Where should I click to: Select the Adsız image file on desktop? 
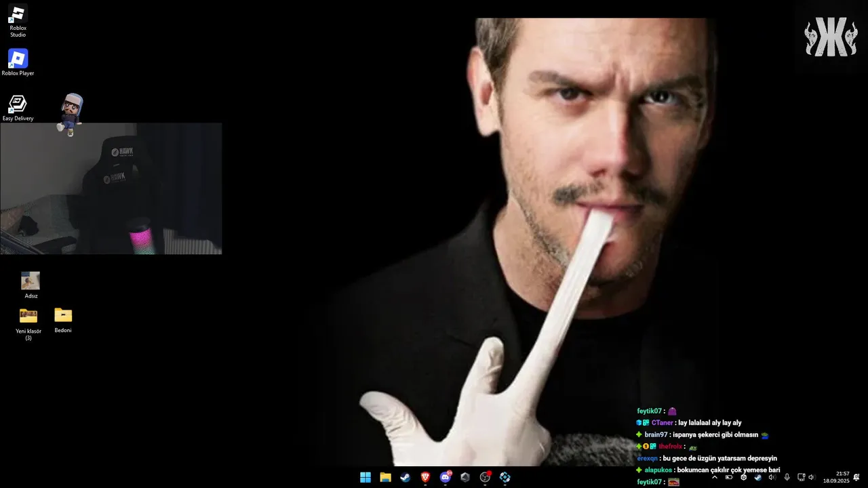coord(31,285)
